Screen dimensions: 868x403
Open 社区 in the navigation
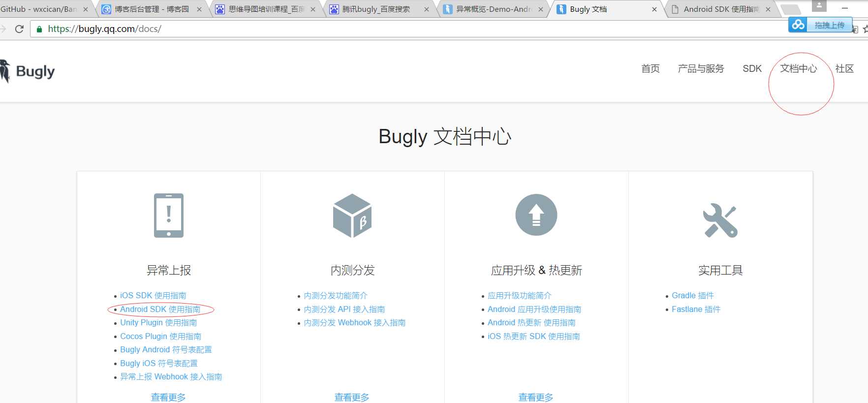844,68
